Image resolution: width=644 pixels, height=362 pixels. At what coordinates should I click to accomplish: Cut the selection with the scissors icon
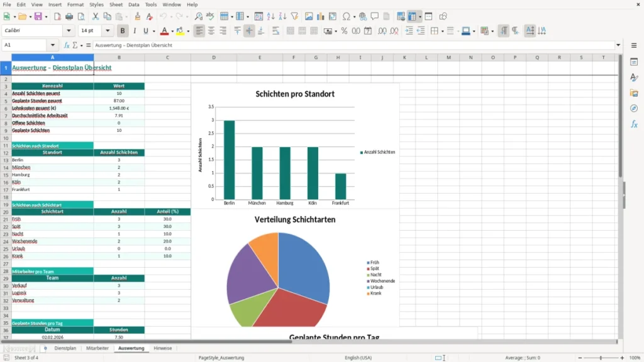click(x=96, y=16)
